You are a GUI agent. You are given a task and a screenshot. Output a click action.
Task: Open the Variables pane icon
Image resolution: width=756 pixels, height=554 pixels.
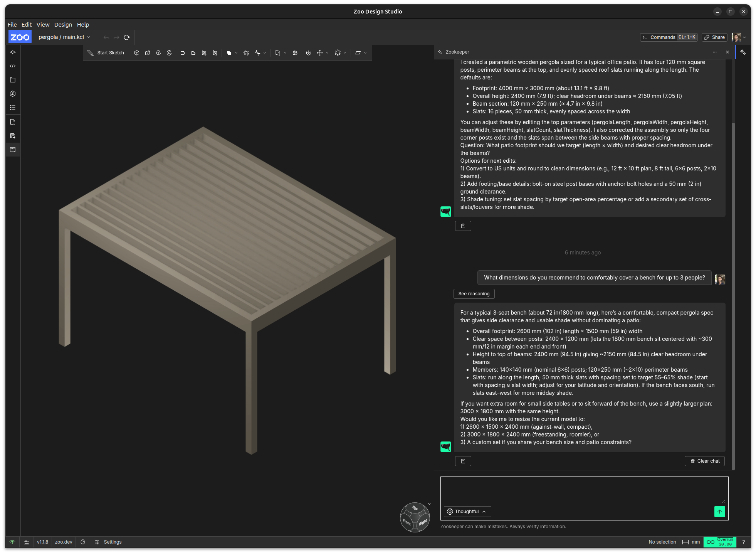[x=13, y=94]
